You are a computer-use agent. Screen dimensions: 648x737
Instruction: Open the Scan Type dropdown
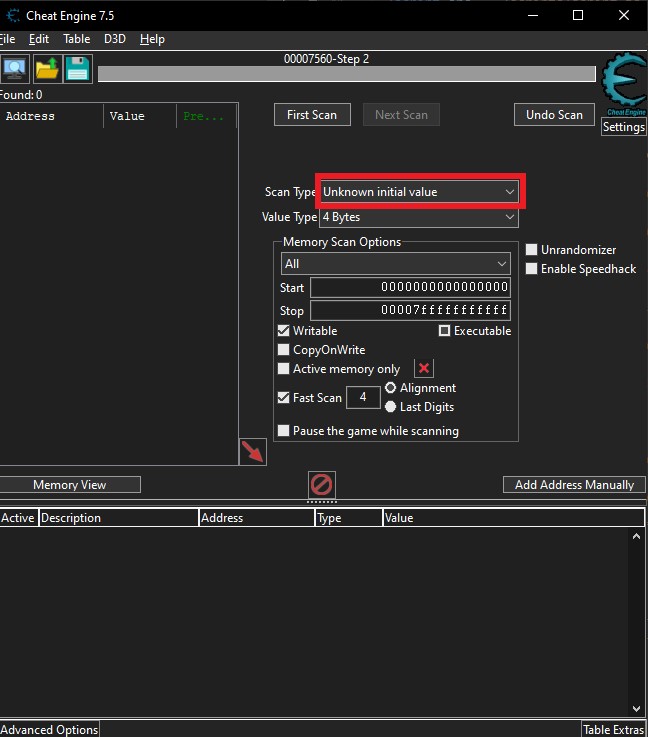pos(419,191)
